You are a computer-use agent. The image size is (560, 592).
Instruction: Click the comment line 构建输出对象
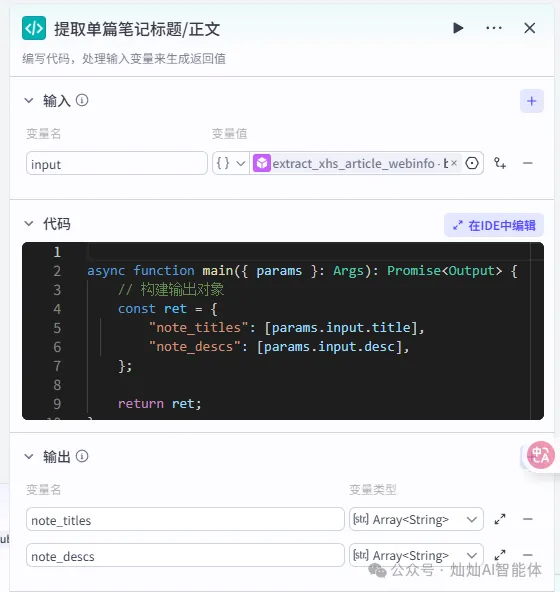171,290
